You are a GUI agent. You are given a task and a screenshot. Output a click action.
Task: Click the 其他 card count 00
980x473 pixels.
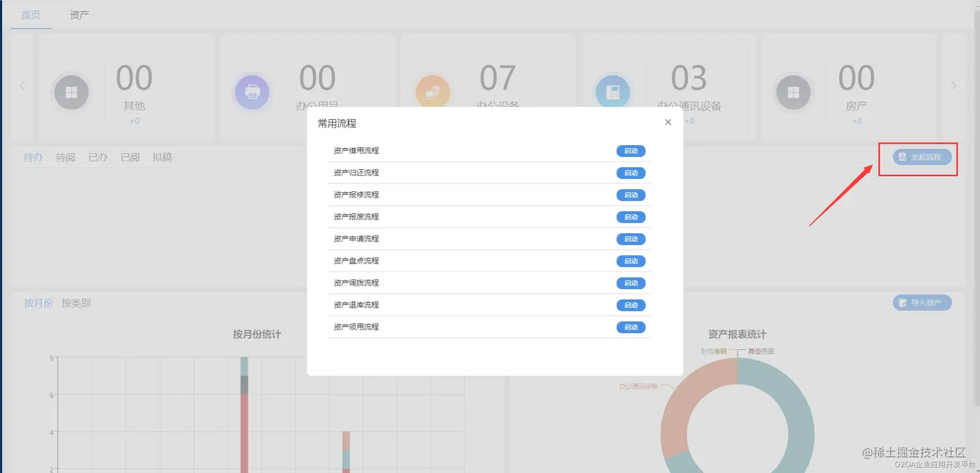(134, 79)
